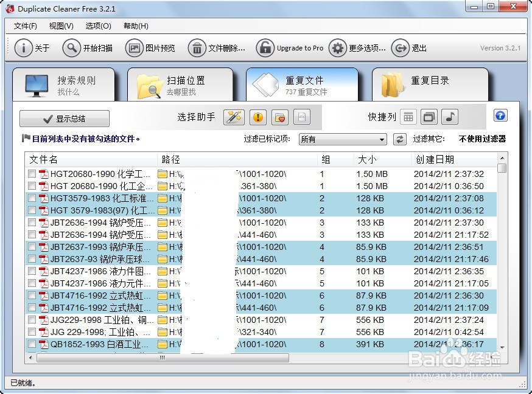This screenshot has height=394, width=532.
Task: Check JBT2637-1993 锅炉承压 checkbox
Action: pyautogui.click(x=32, y=247)
